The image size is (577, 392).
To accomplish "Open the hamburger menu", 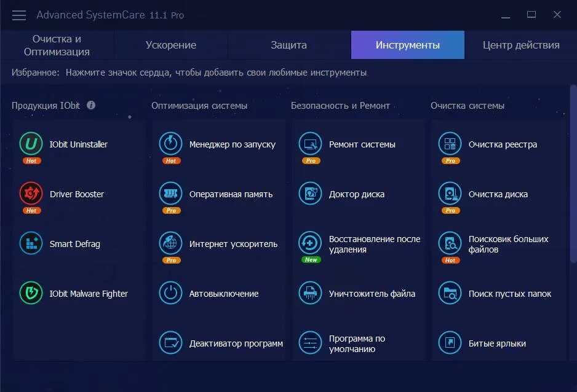I will (x=19, y=15).
